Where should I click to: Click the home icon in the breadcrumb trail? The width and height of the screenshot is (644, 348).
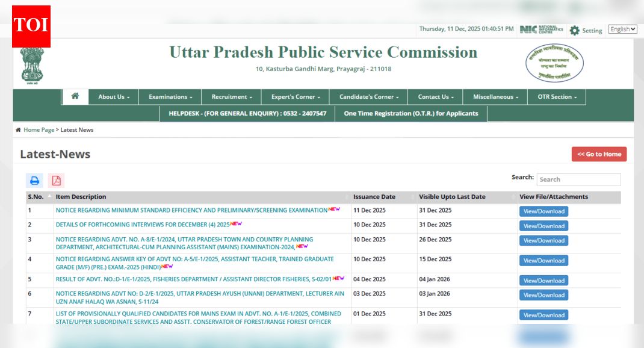point(19,129)
